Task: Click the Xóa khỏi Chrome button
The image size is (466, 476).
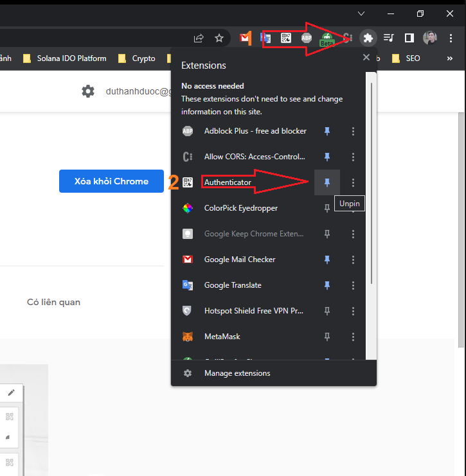Action: (x=111, y=181)
